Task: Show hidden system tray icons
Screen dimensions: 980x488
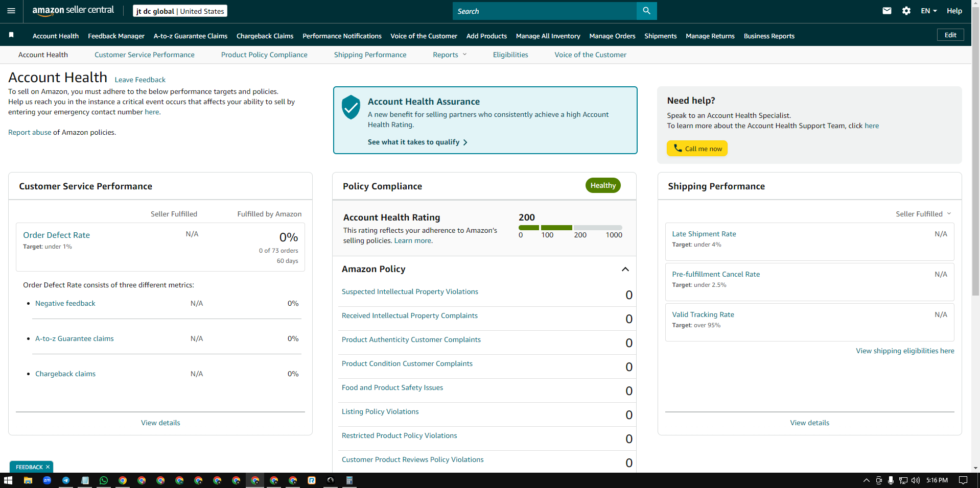Action: tap(867, 480)
